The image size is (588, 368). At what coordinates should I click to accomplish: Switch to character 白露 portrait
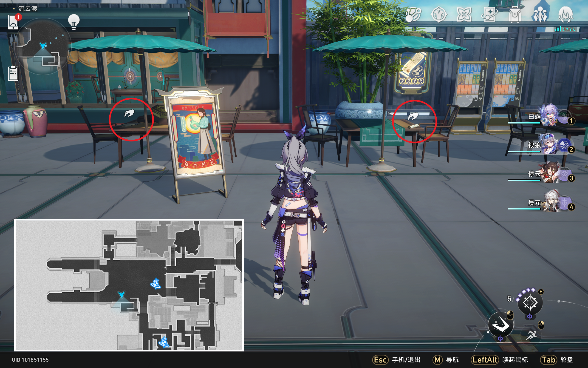pos(549,115)
